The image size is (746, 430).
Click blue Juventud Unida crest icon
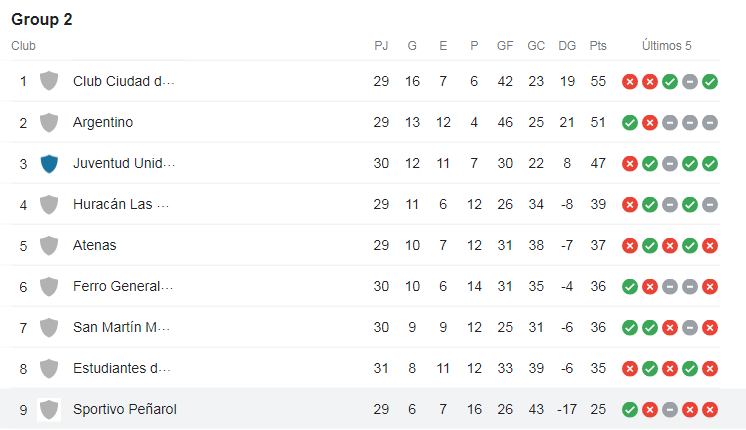coord(49,163)
